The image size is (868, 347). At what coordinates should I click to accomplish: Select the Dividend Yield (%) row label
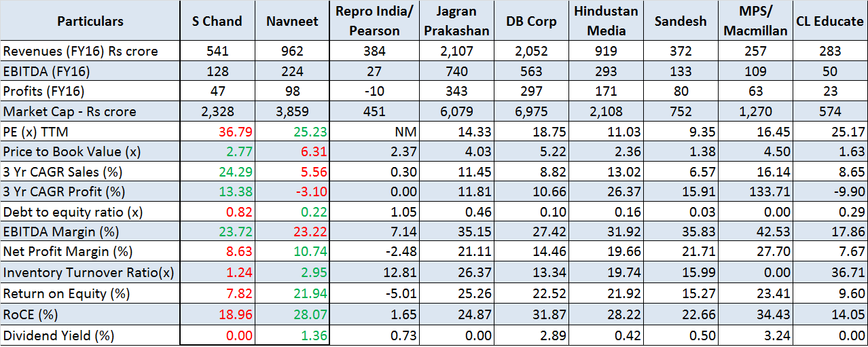coord(59,335)
